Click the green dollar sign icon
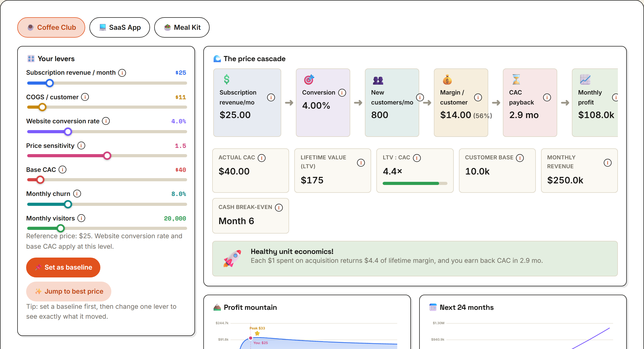Viewport: 644px width, 349px height. (x=227, y=79)
